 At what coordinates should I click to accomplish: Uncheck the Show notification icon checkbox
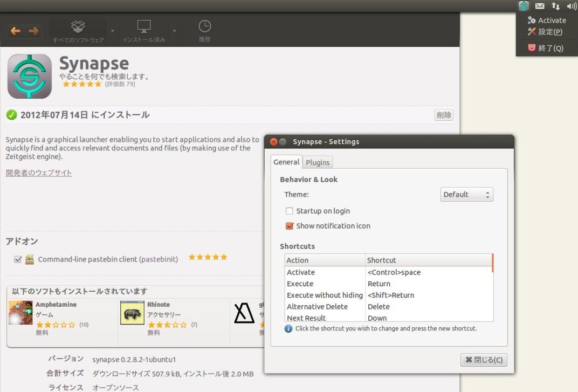tap(290, 226)
